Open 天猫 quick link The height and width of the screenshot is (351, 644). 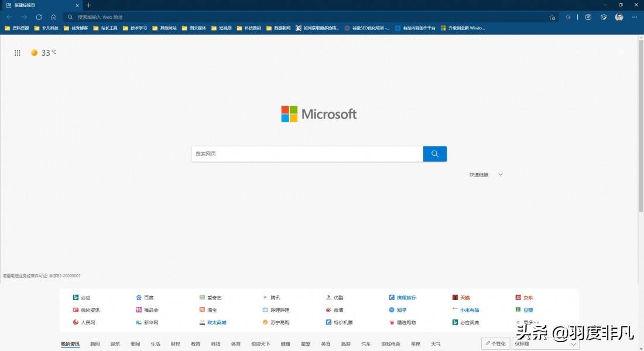(x=461, y=298)
